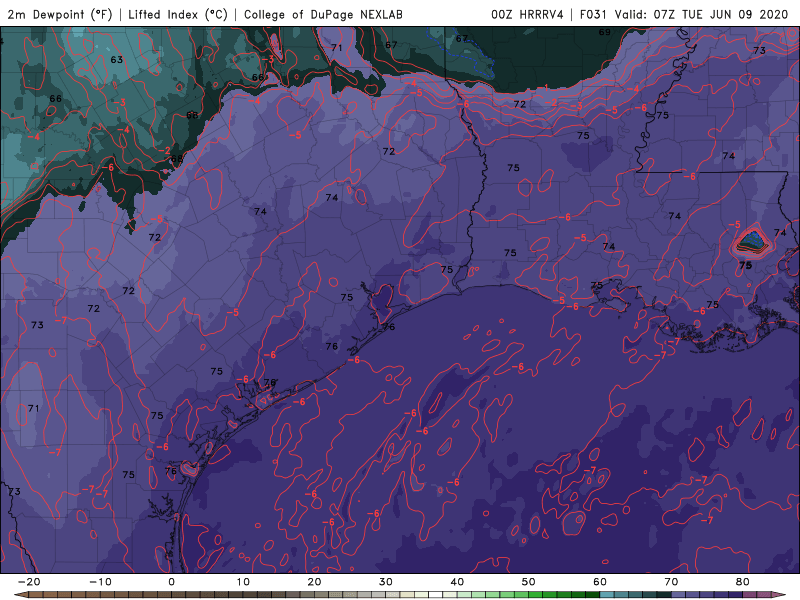Click the '30' color scale label
Viewport: 800px width, 600px height.
pyautogui.click(x=386, y=582)
